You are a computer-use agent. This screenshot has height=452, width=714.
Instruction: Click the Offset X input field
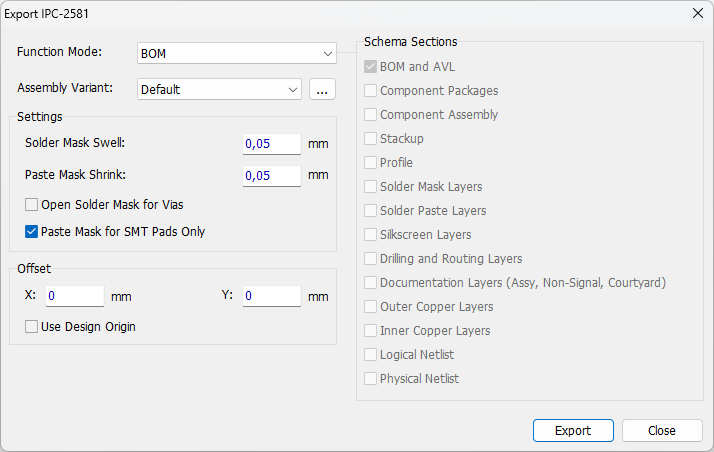point(75,296)
